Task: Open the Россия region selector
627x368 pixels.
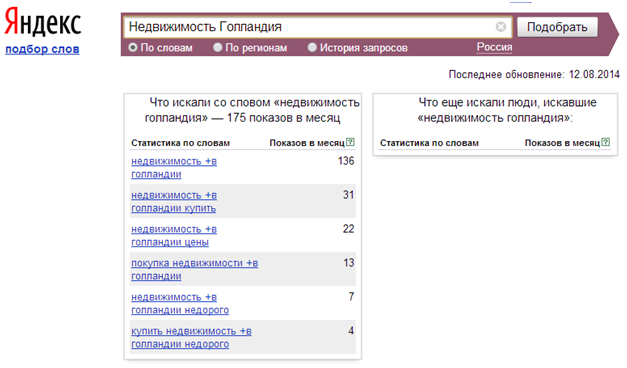Action: [x=494, y=47]
